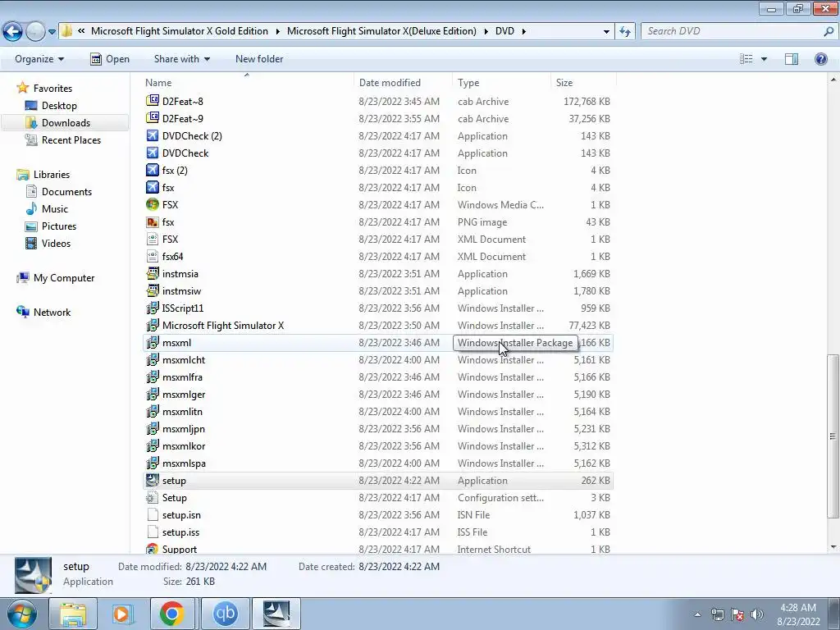840x630 pixels.
Task: Select the msxmlkor file name
Action: [x=184, y=445]
